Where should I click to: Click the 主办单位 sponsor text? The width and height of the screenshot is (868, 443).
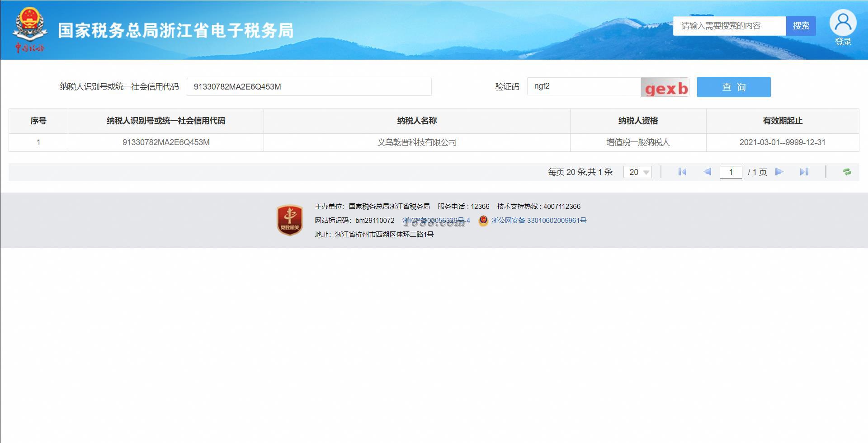372,207
